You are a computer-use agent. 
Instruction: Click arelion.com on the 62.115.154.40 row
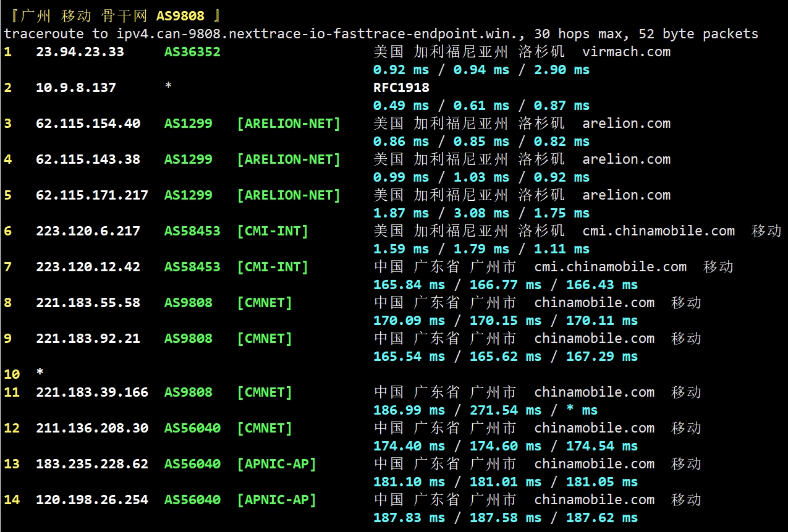point(626,124)
